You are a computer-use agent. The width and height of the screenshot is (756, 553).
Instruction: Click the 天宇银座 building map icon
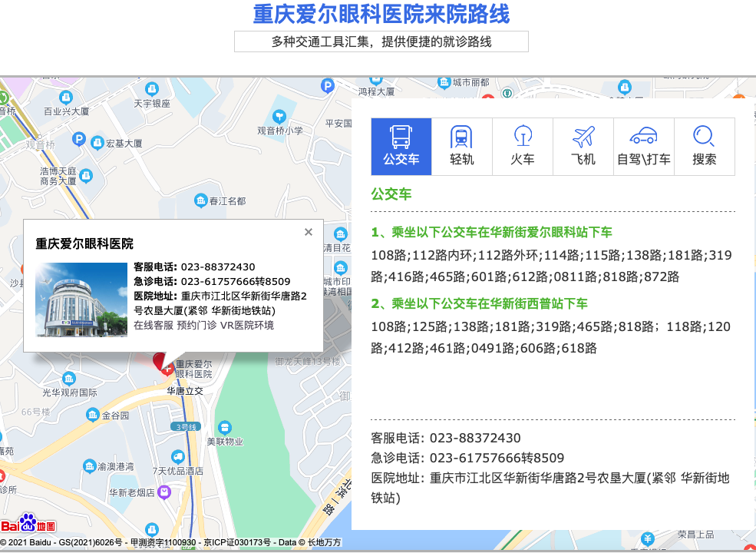click(152, 89)
